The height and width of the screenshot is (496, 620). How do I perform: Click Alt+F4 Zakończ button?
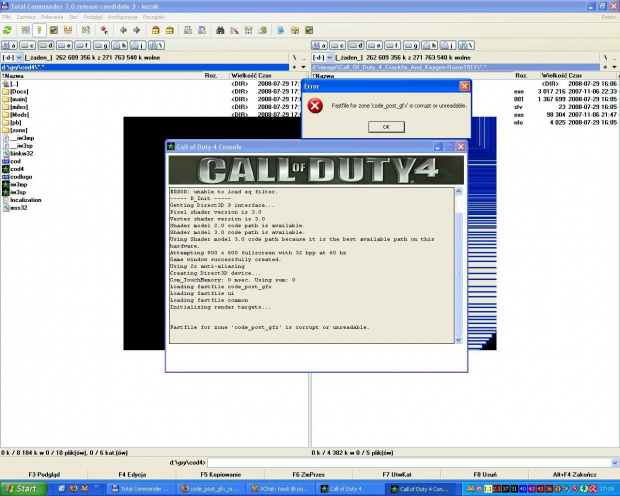click(574, 475)
